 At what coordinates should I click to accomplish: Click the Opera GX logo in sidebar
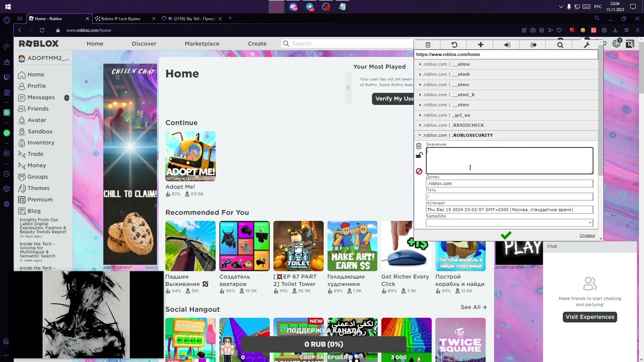coord(7,20)
